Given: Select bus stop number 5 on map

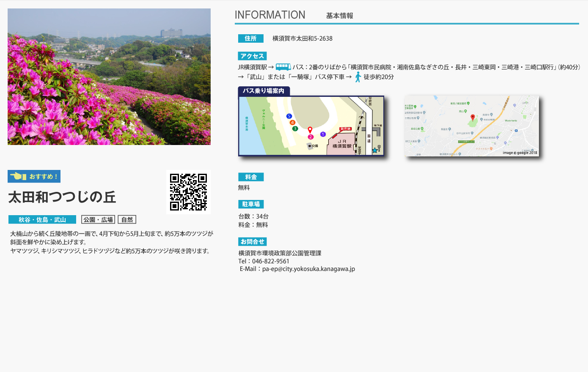Looking at the screenshot, I should click(289, 116).
